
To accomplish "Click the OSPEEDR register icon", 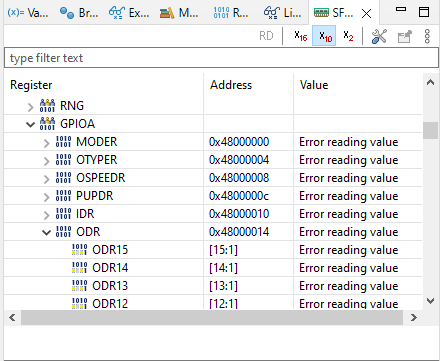I will (63, 178).
